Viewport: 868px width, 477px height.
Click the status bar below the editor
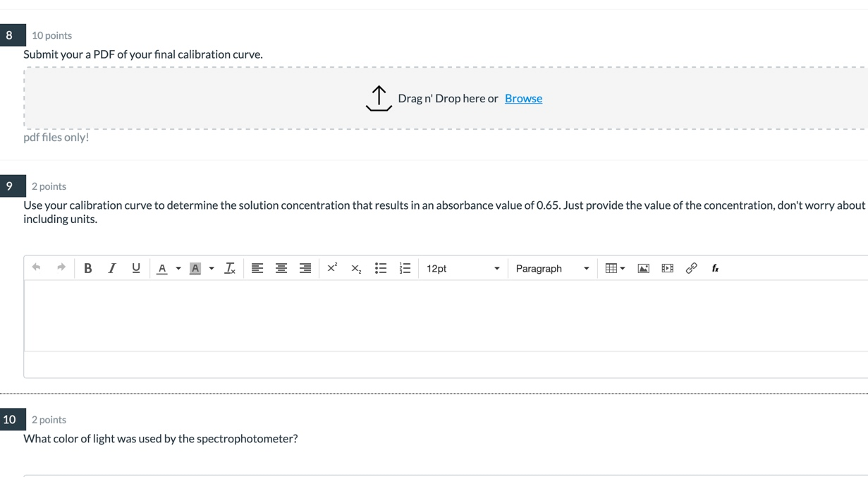pos(446,364)
